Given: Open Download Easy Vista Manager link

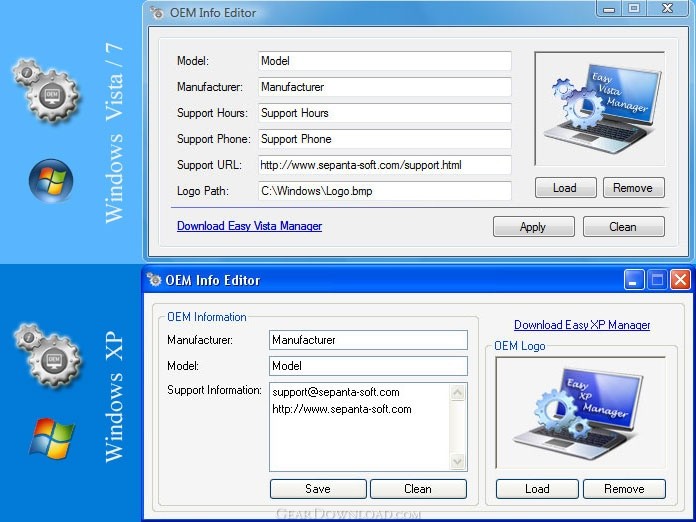Looking at the screenshot, I should click(249, 226).
